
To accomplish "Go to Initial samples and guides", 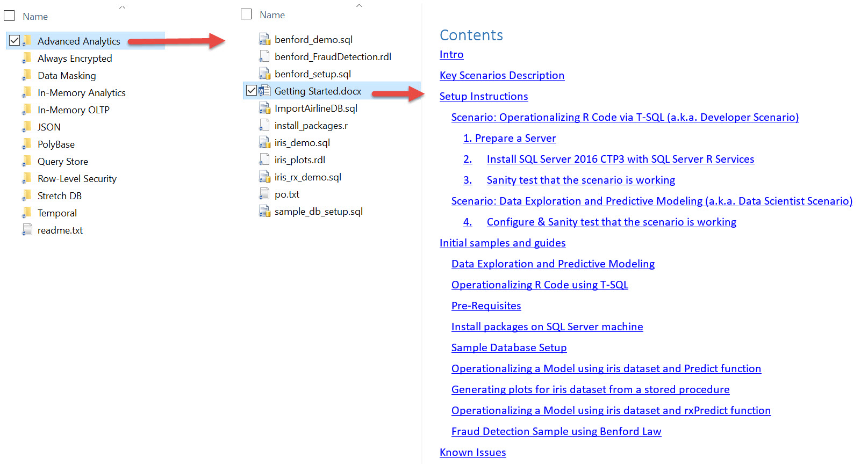I will [x=503, y=243].
